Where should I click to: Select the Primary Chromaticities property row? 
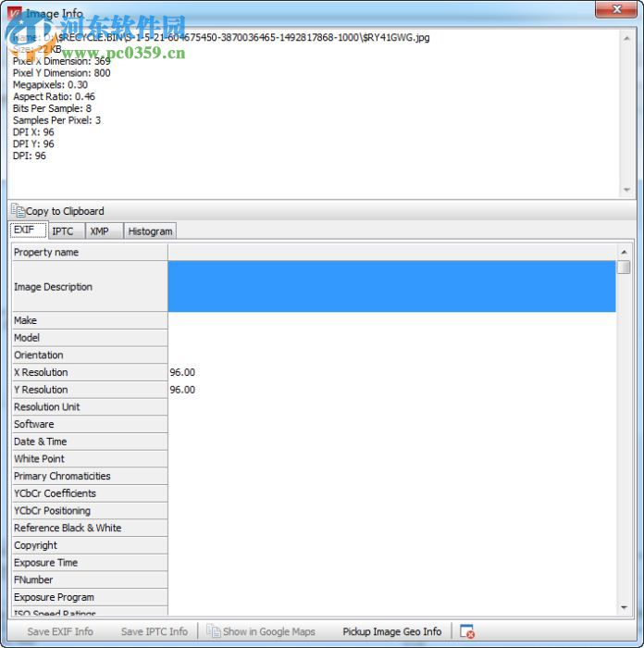click(90, 476)
